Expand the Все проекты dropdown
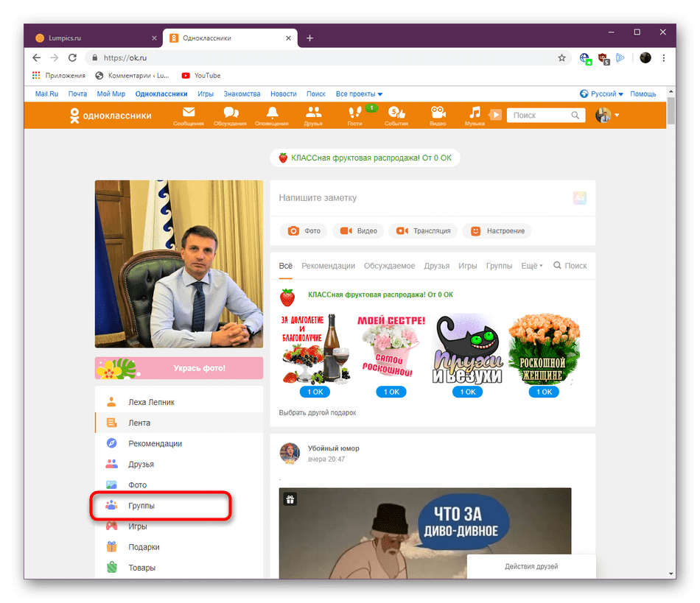Screen dimensions: 700x603 tap(359, 94)
